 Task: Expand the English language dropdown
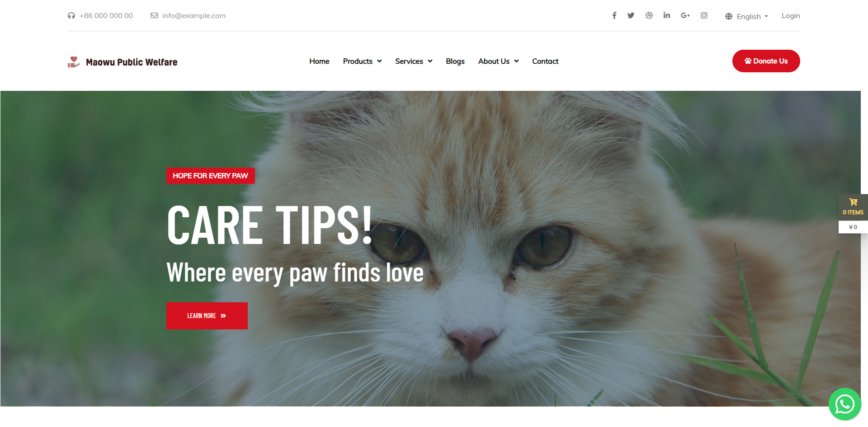click(x=746, y=16)
